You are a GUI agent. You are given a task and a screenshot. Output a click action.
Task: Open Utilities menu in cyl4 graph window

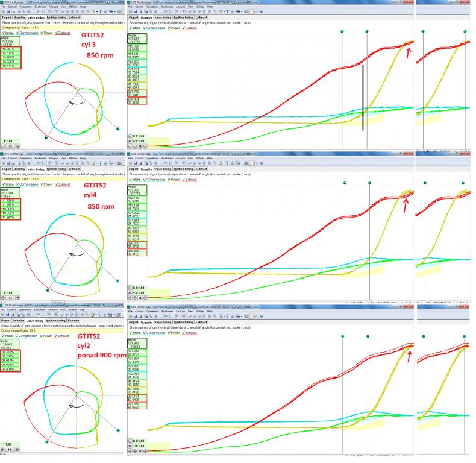coord(199,158)
